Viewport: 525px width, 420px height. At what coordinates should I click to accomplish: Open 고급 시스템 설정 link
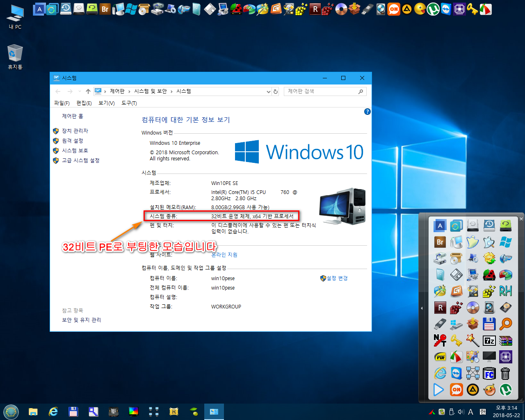81,160
